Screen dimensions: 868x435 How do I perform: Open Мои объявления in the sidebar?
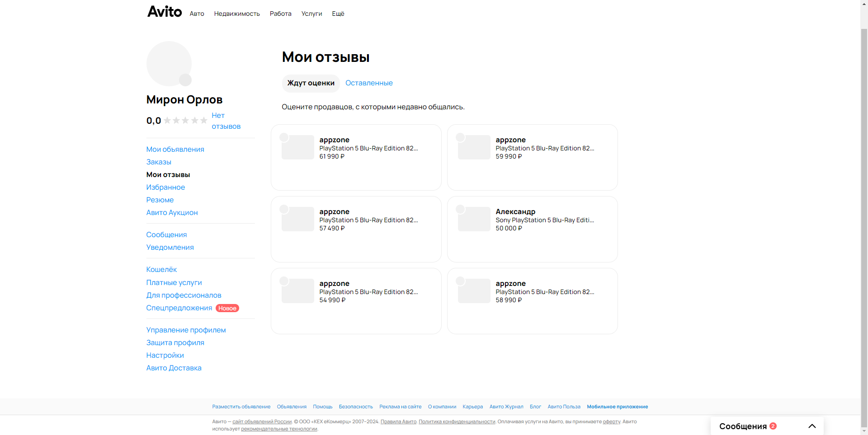coord(175,150)
